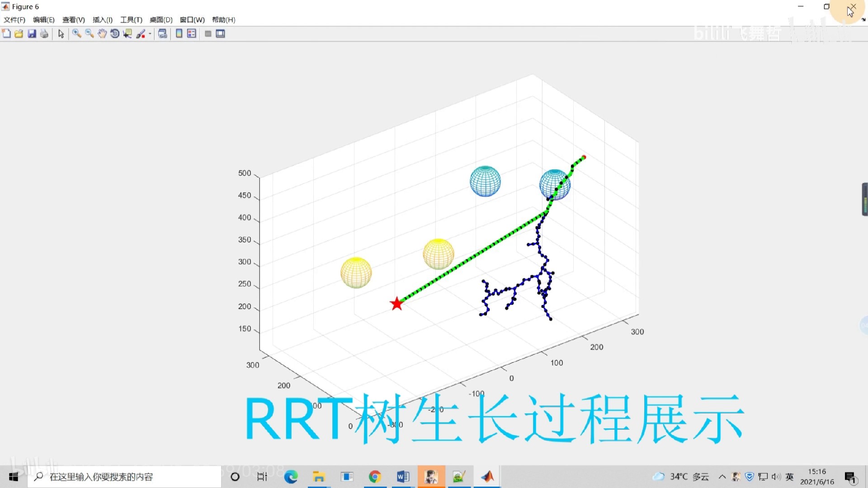Click the Save Figure floppy icon

coord(32,34)
